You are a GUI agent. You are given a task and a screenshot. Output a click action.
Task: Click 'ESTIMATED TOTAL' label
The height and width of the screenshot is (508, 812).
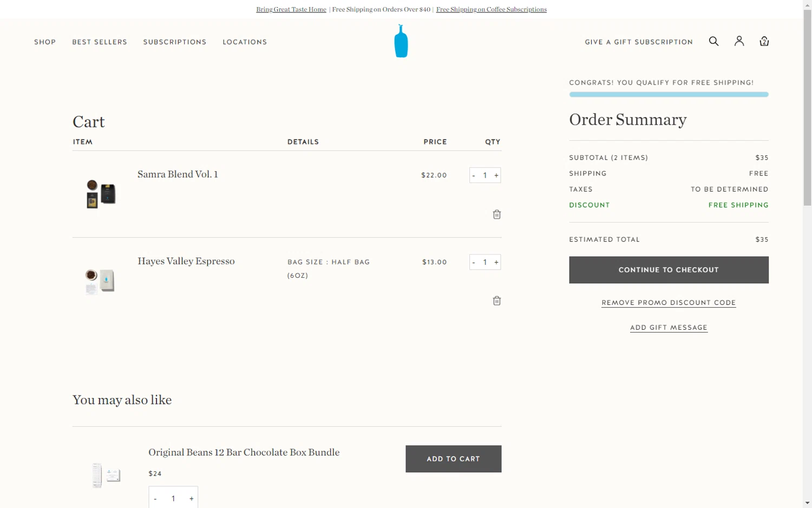pos(604,239)
